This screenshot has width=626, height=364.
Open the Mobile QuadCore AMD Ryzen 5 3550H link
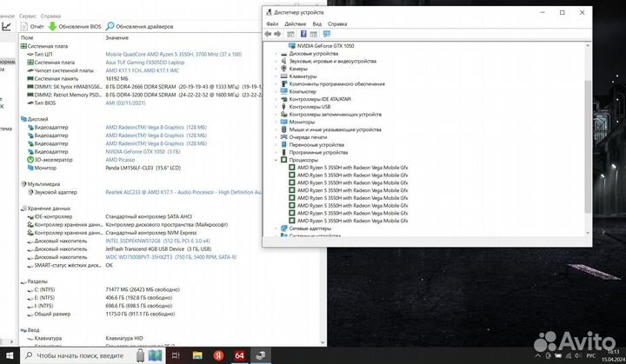[x=174, y=54]
